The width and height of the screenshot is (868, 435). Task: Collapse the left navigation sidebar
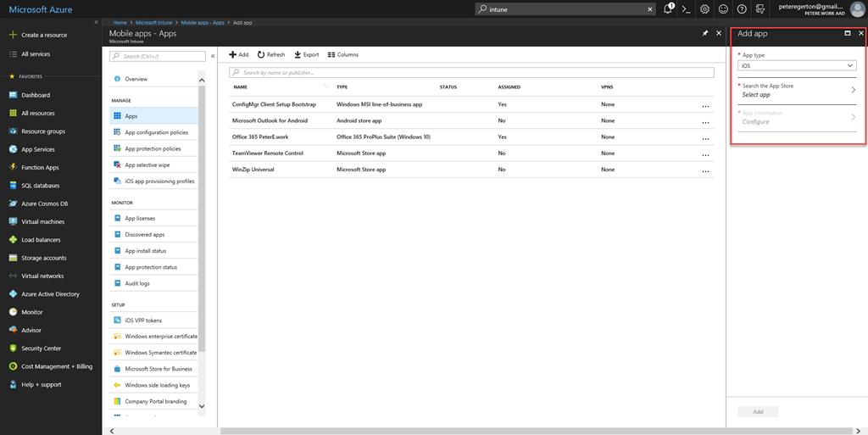pyautogui.click(x=96, y=22)
